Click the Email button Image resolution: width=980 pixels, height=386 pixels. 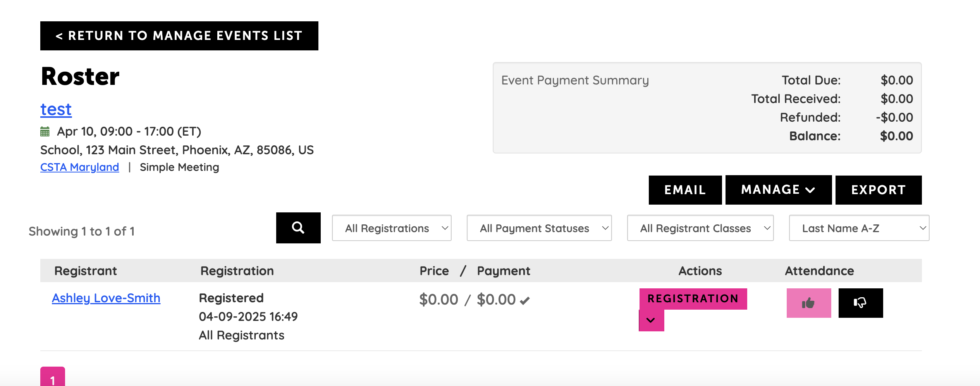(x=685, y=190)
